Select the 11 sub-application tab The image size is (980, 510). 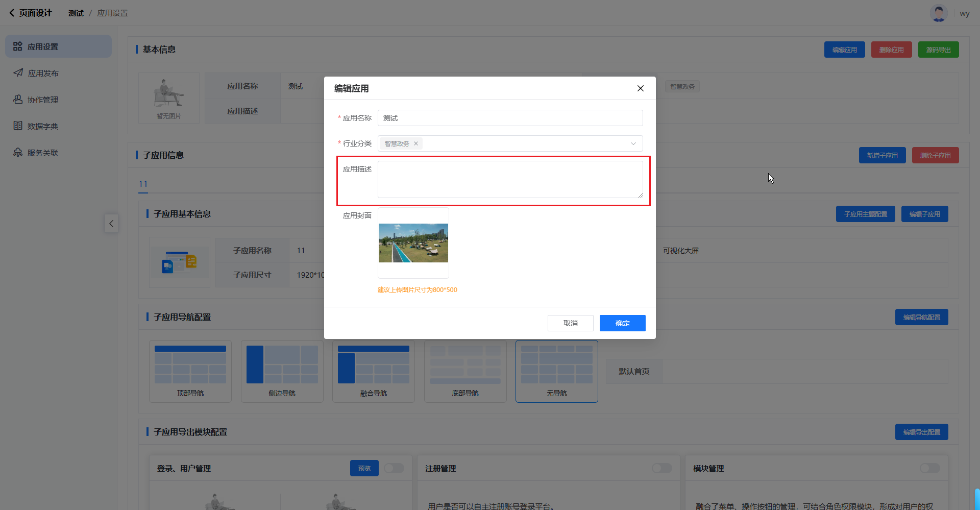point(143,184)
